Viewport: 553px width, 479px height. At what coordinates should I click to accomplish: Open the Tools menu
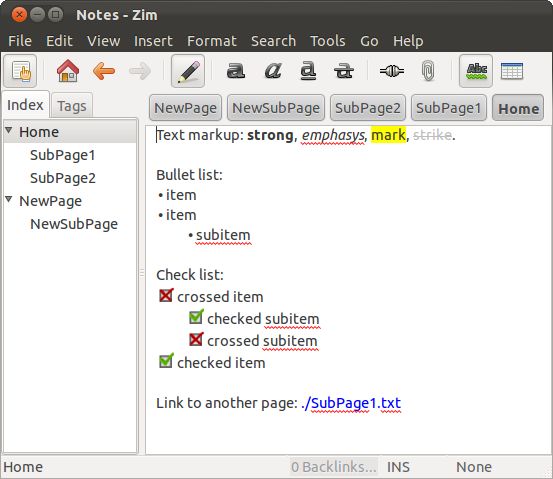pyautogui.click(x=328, y=41)
